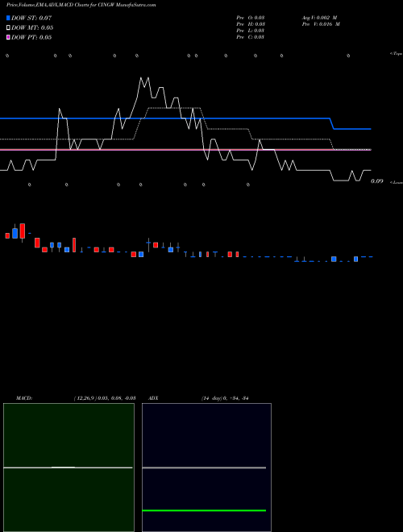Click the green line in ADX panel
Viewport: 403px width, 532px height.
(204, 510)
